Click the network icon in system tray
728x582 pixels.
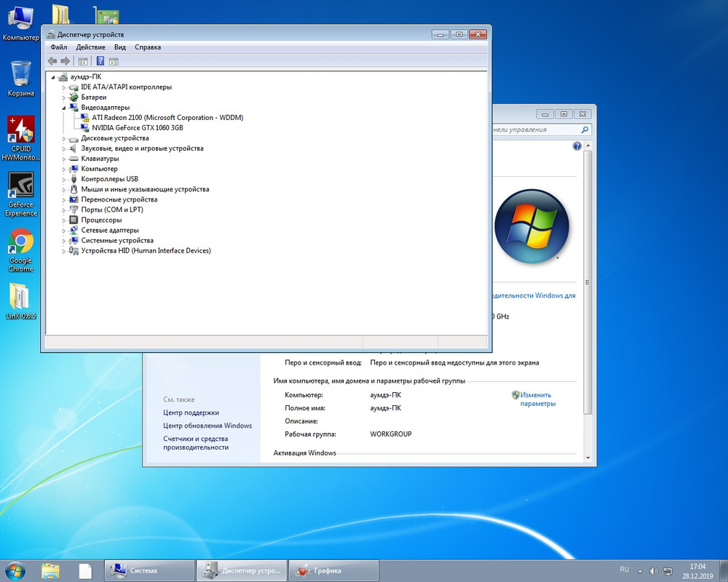[x=668, y=571]
